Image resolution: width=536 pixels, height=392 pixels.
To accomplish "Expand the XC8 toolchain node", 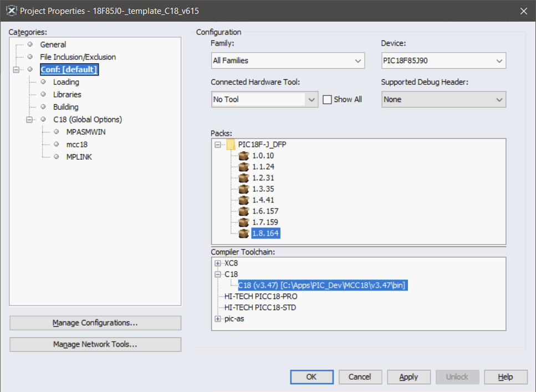I will coord(218,263).
